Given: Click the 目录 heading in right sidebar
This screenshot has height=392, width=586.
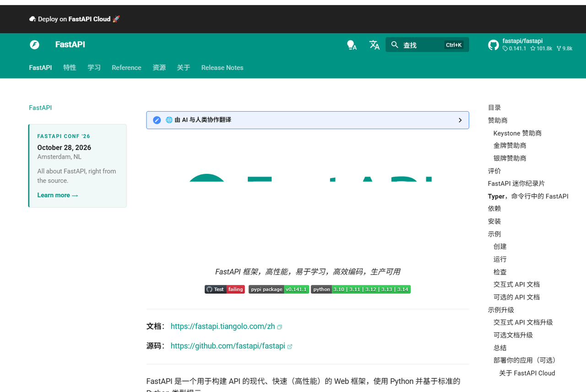Looking at the screenshot, I should 494,107.
